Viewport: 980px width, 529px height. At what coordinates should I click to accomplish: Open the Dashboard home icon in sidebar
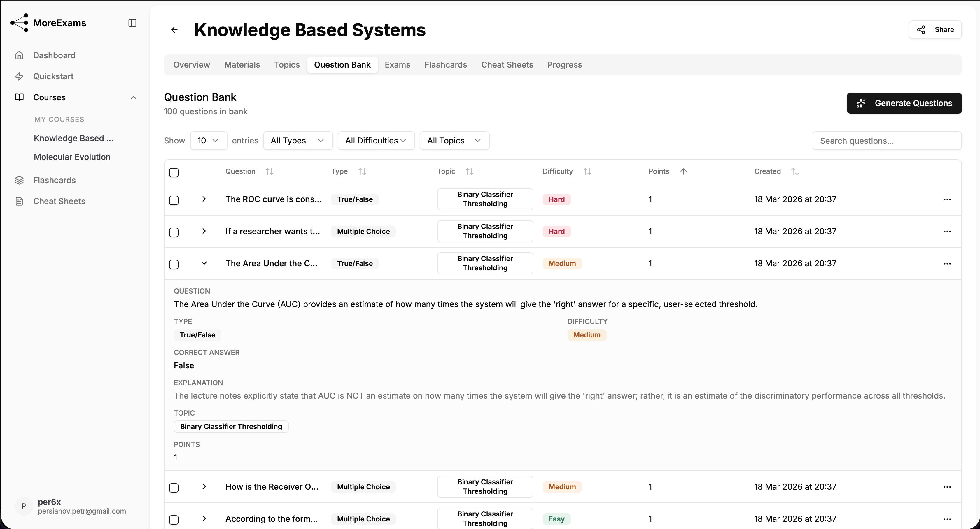[20, 55]
